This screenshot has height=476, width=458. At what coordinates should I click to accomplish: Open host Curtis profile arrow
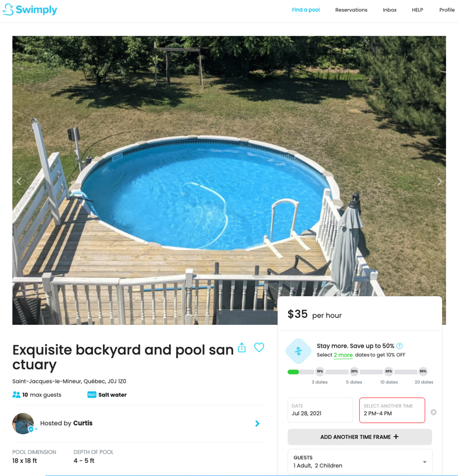tap(257, 423)
